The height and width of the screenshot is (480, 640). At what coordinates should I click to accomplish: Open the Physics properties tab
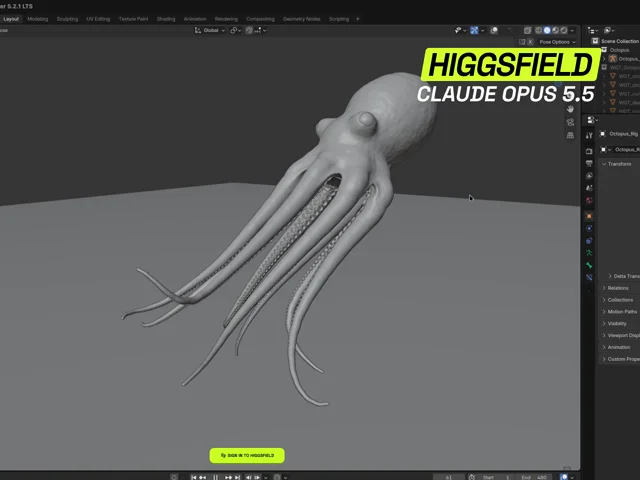(x=589, y=228)
